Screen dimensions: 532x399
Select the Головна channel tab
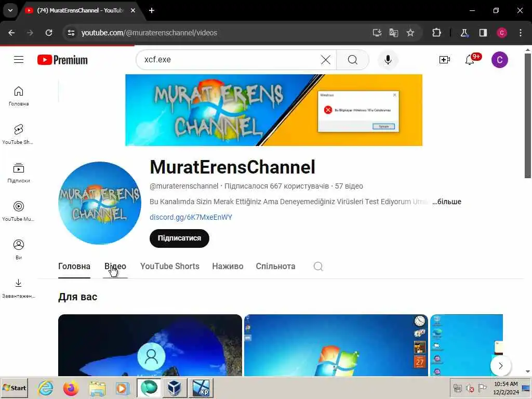coord(74,267)
